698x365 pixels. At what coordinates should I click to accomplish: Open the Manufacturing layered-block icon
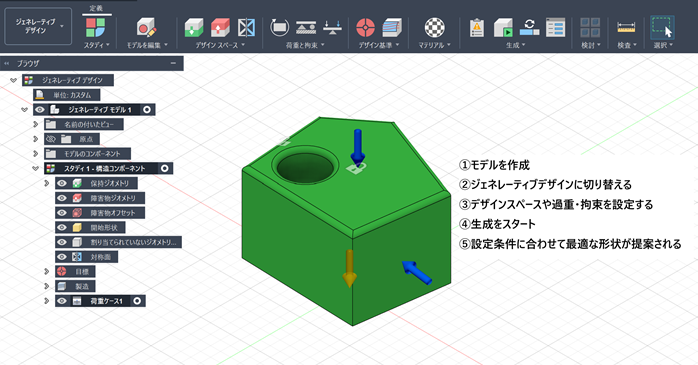(392, 28)
